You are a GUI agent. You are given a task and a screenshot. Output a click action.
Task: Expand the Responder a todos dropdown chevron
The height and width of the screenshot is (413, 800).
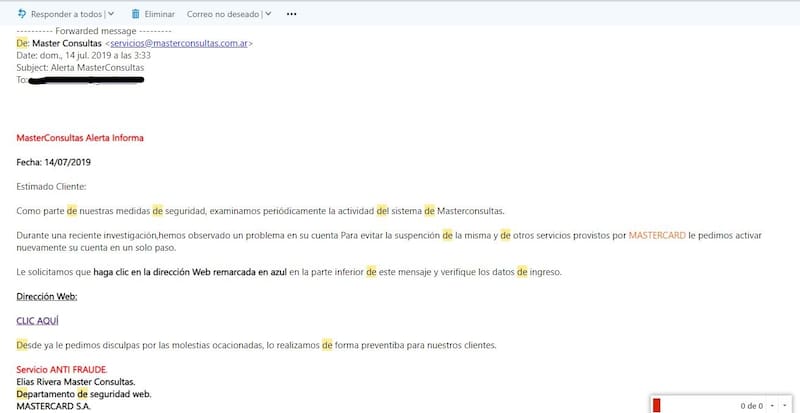pyautogui.click(x=110, y=14)
